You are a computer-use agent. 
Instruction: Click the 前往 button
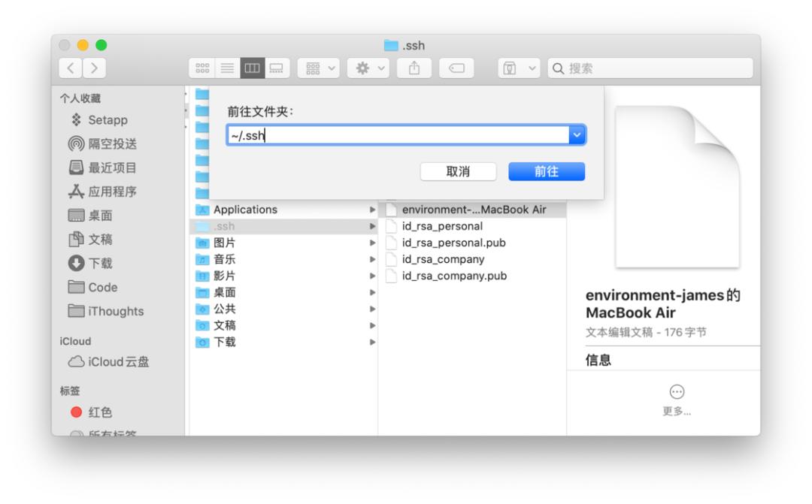point(547,171)
